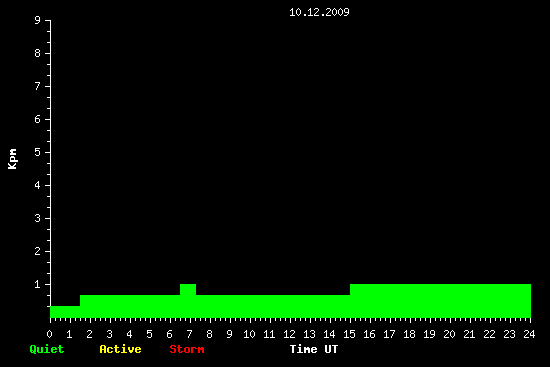Viewport: 550px width, 367px height.
Task: Click the y-axis label 1
Action: click(x=38, y=284)
